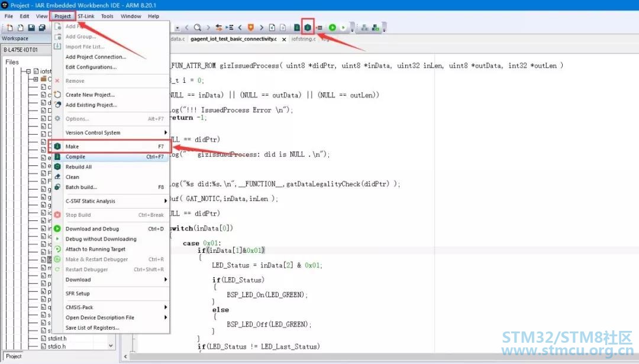Viewport: 639px width, 364px height.
Task: Expand the folder node in workspace tree
Action: pyautogui.click(x=36, y=79)
